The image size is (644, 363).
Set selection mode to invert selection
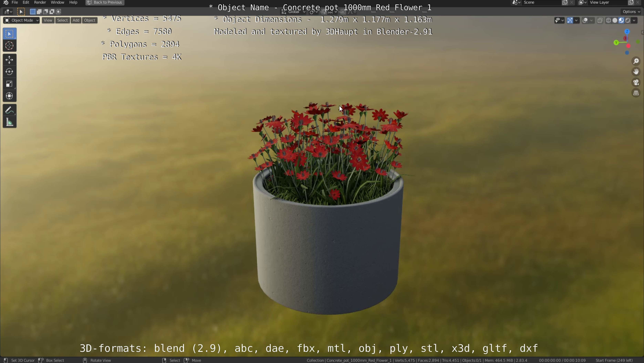pyautogui.click(x=52, y=12)
